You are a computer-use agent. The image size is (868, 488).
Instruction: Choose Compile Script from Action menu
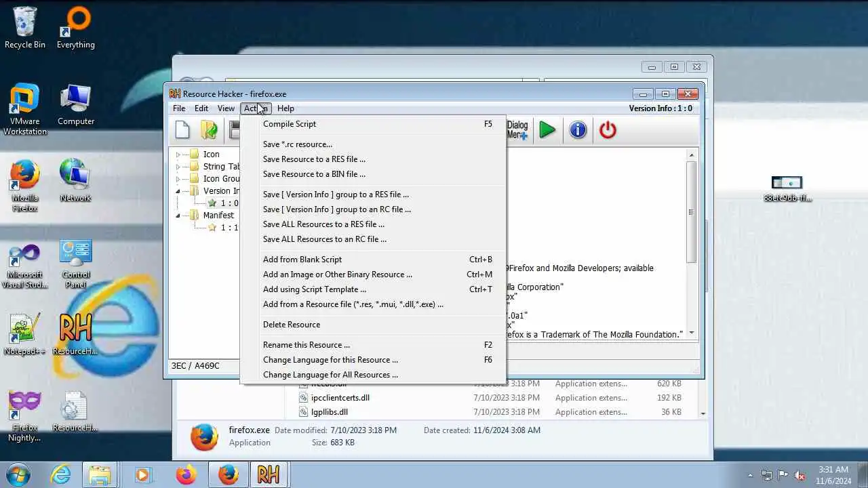pyautogui.click(x=373, y=124)
